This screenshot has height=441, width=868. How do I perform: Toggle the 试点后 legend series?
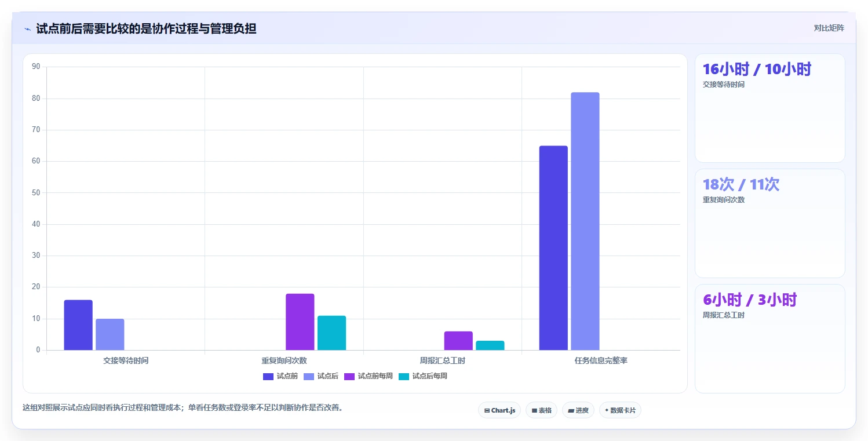pyautogui.click(x=321, y=376)
